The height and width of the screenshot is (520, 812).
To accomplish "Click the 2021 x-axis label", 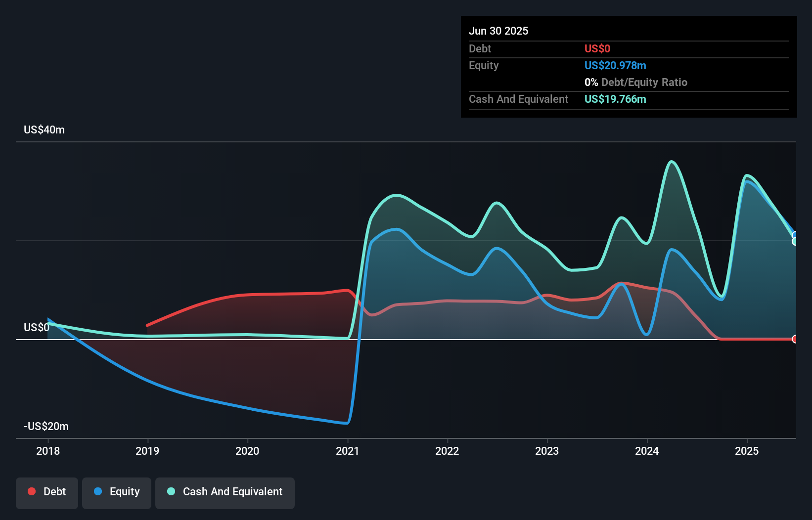I will click(347, 451).
